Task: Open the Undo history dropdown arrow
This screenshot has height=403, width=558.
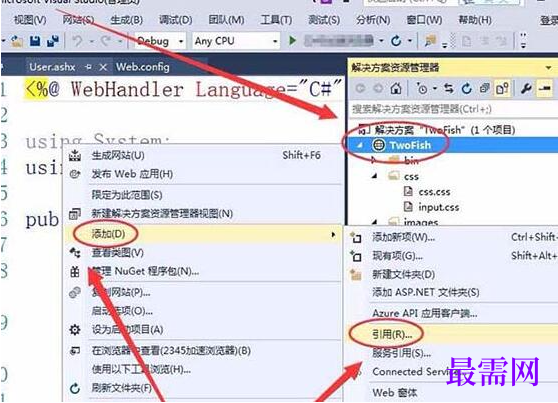Action: point(91,42)
